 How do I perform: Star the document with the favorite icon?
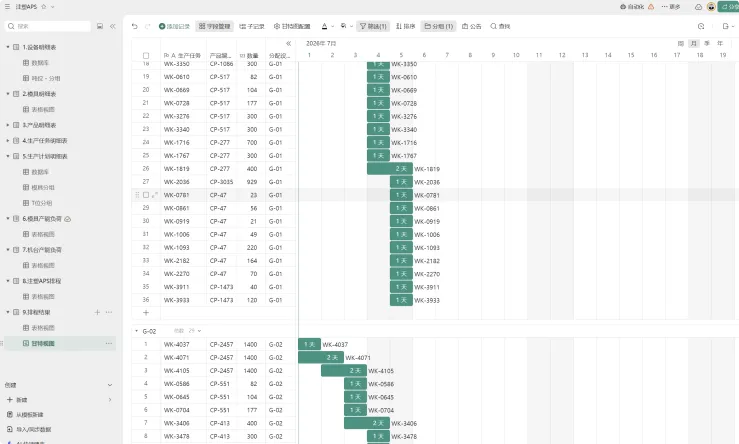click(44, 7)
